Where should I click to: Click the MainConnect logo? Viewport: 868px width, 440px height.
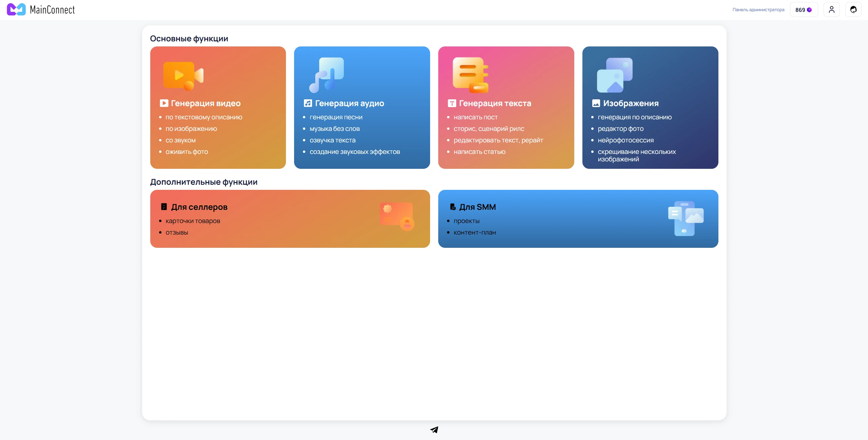(x=40, y=9)
